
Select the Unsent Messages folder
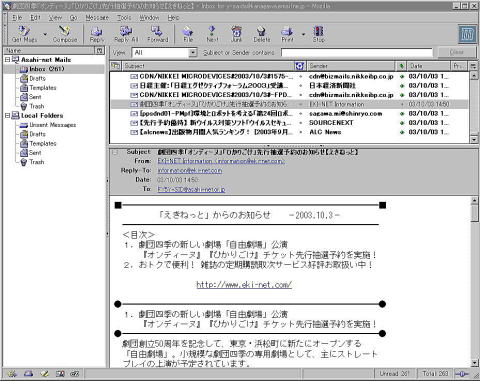[x=52, y=125]
